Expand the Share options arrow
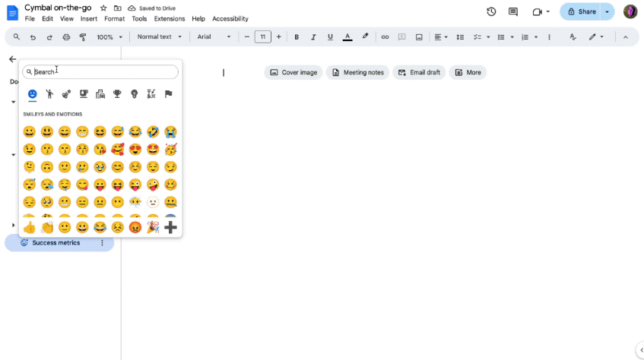Viewport: 644px width, 360px height. pyautogui.click(x=607, y=12)
